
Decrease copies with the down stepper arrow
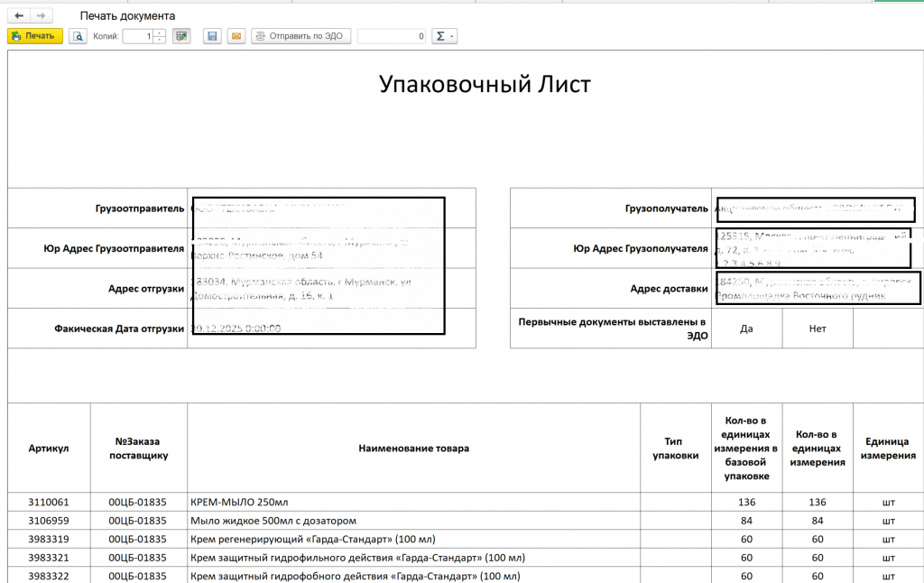click(159, 40)
